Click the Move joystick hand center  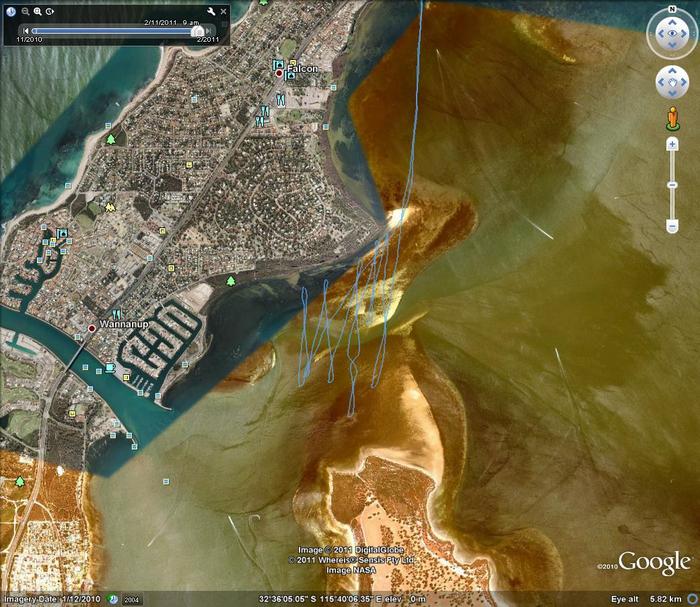670,82
